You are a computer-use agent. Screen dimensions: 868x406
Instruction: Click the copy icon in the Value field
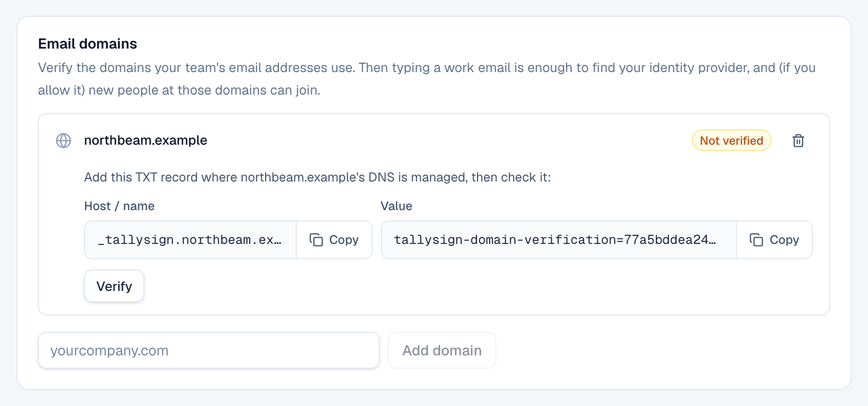(756, 240)
